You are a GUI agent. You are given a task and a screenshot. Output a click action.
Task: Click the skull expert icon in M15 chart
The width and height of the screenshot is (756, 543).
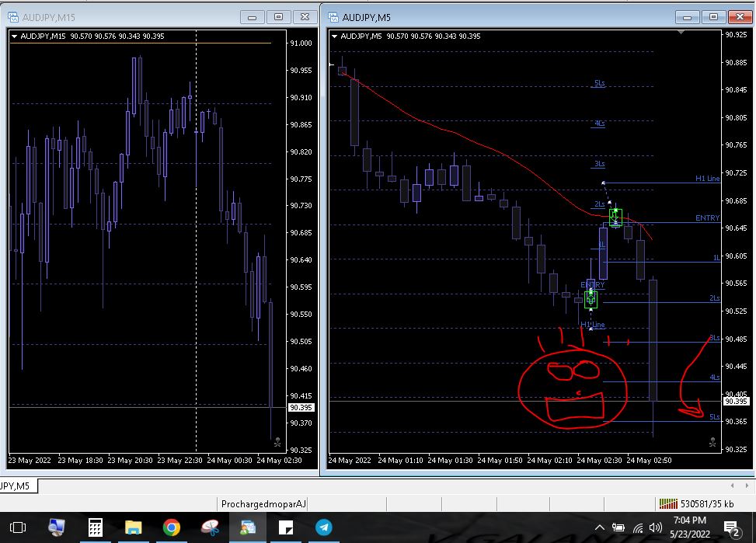[x=277, y=442]
